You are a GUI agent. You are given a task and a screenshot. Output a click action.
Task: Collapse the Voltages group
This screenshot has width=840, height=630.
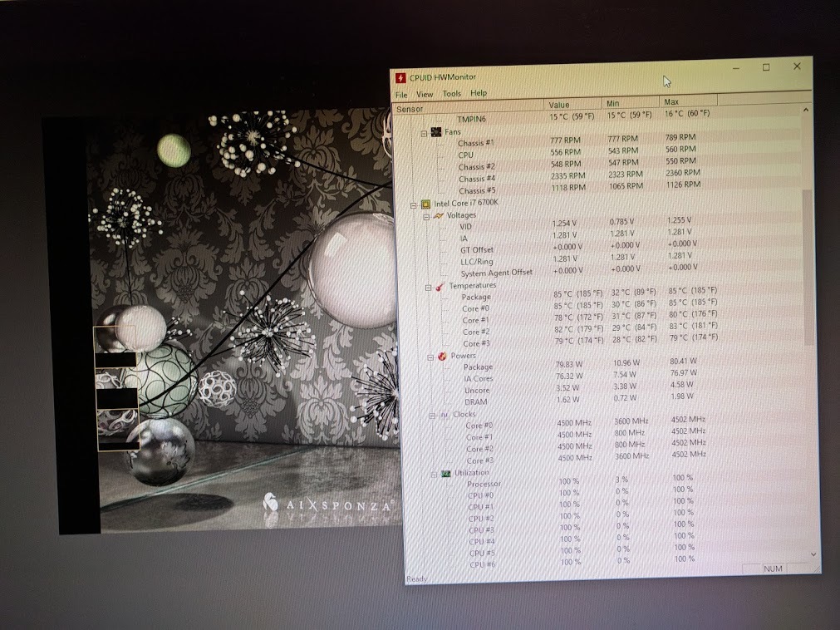(426, 217)
